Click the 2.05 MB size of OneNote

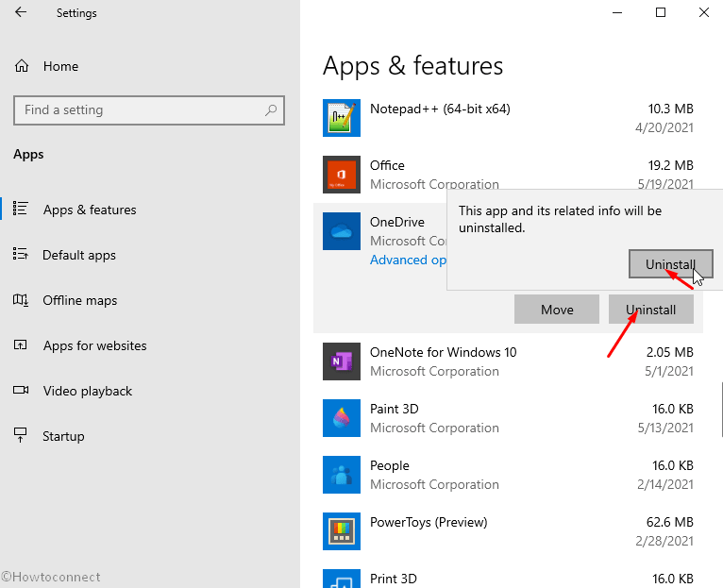tap(669, 352)
